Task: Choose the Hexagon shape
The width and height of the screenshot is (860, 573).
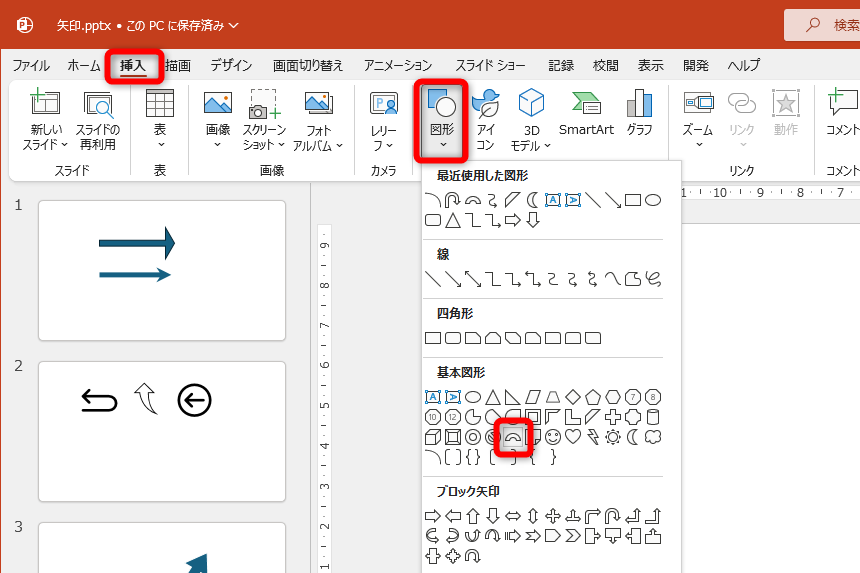Action: pos(613,397)
